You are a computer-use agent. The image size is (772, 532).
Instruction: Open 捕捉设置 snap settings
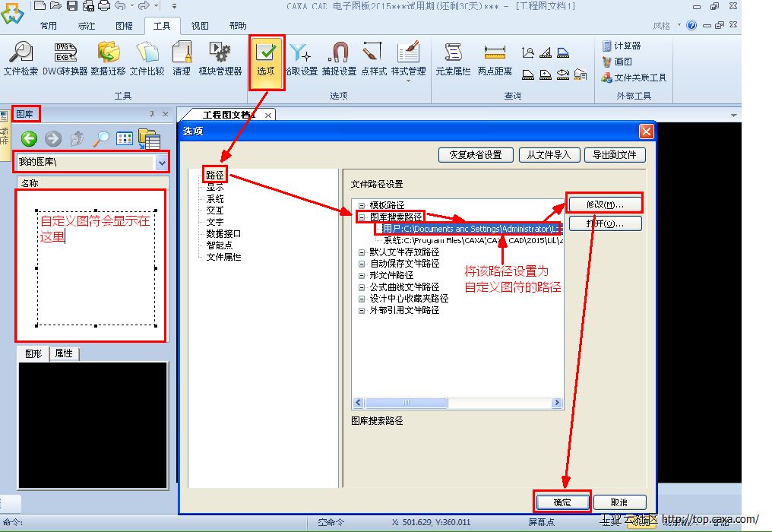pyautogui.click(x=339, y=59)
